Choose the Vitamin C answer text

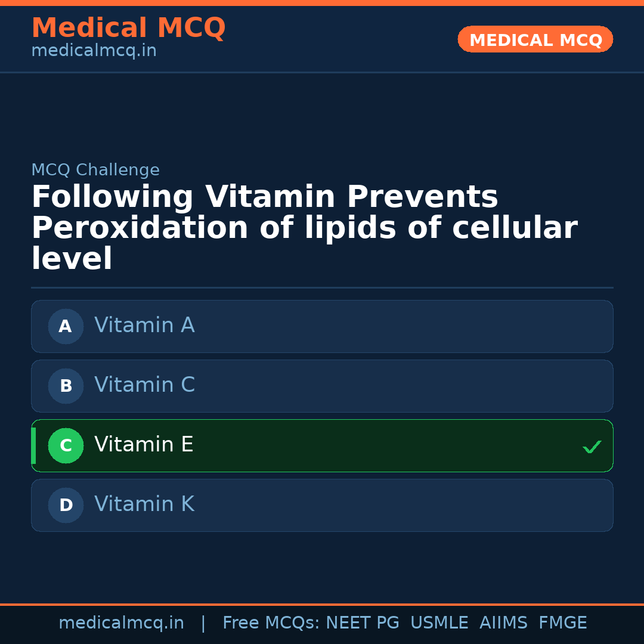[x=144, y=385]
